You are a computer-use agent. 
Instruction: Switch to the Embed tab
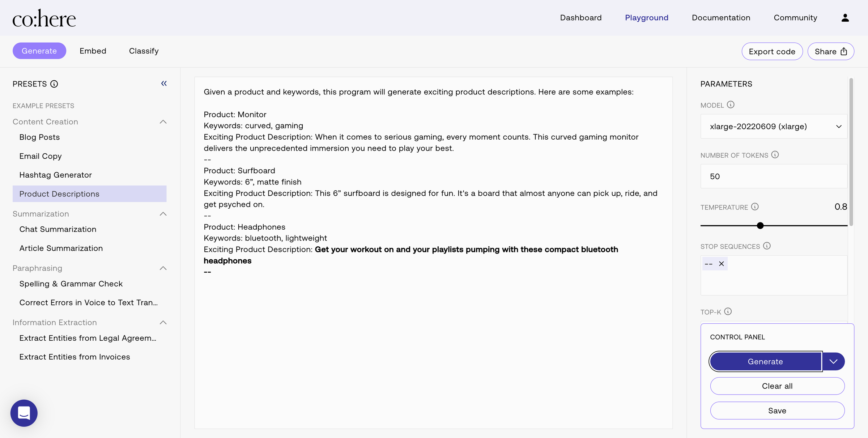coord(93,51)
